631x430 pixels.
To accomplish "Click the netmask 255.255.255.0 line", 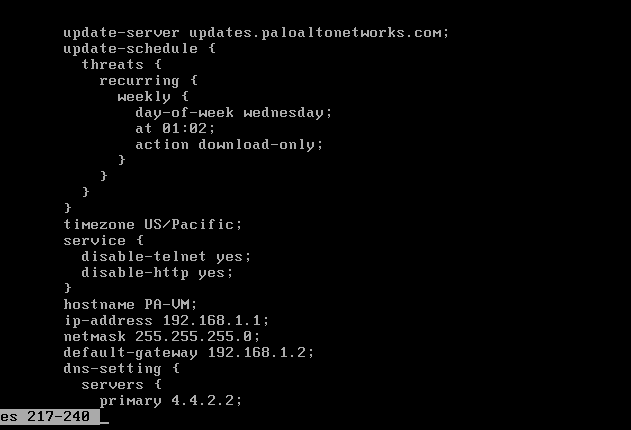I will tap(162, 336).
